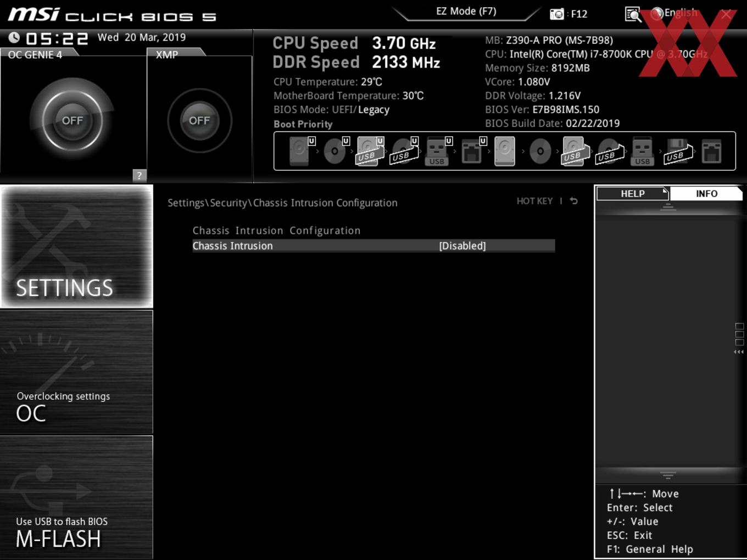Click the 05:22 time display

coord(57,38)
